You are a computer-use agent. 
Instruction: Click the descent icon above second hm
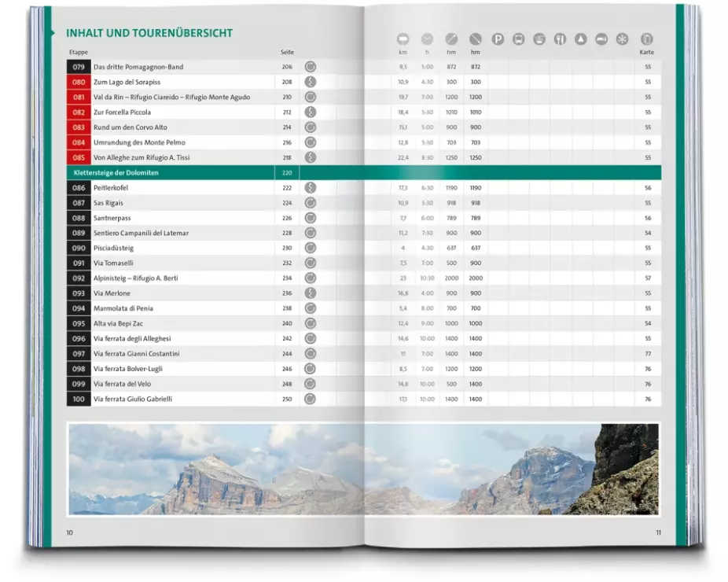coord(475,39)
